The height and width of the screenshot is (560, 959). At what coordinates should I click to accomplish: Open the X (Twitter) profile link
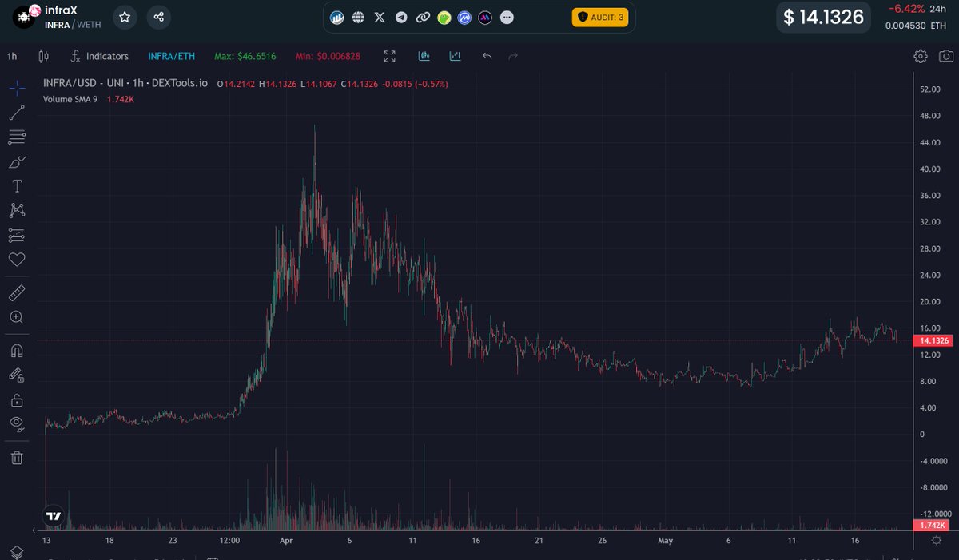(x=380, y=17)
